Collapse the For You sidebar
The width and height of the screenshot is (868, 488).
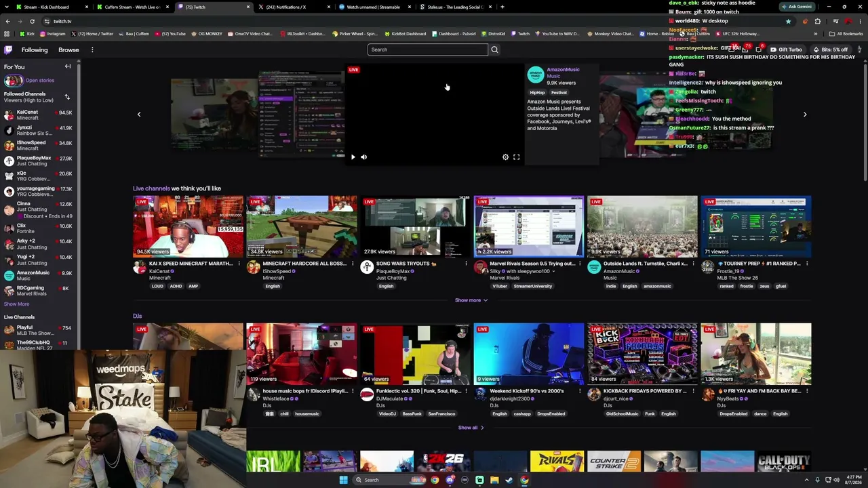[x=68, y=66]
